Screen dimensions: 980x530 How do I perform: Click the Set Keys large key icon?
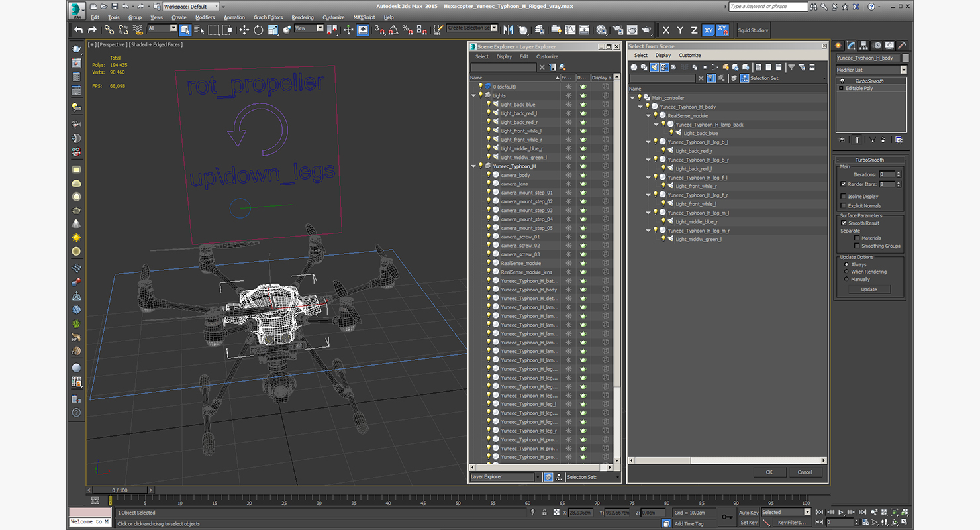click(x=727, y=517)
